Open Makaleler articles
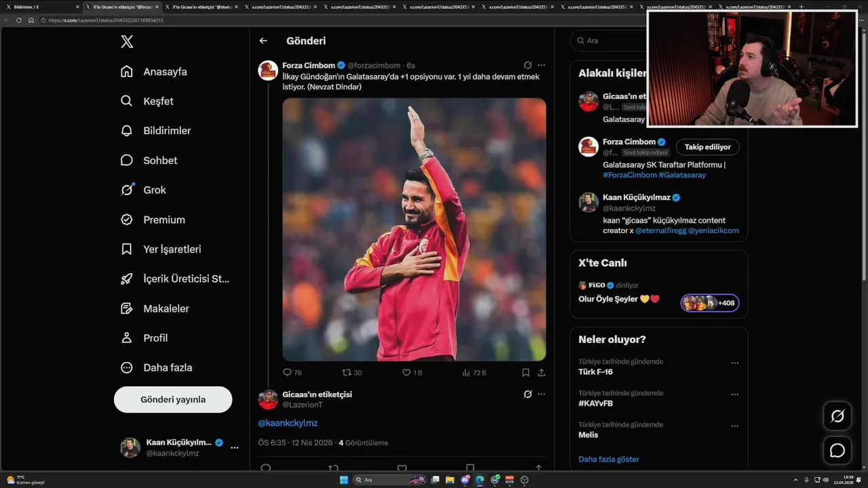The height and width of the screenshot is (488, 868). point(155,308)
